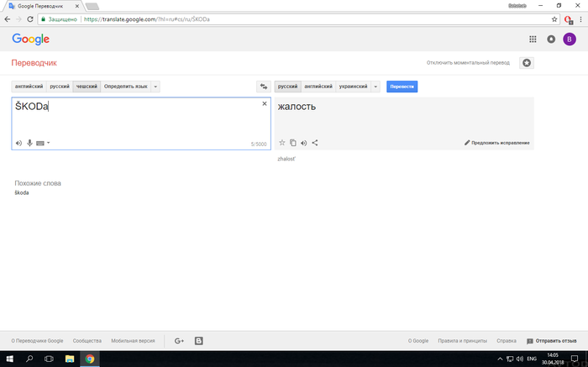The height and width of the screenshot is (367, 588).
Task: Listen to the source text pronunciation
Action: click(x=18, y=144)
